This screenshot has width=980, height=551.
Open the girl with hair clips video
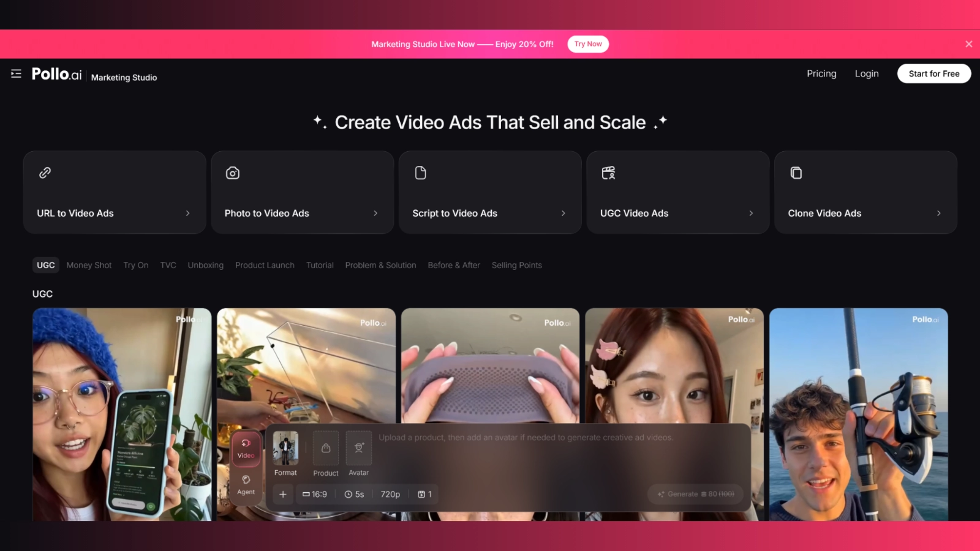[x=674, y=365]
